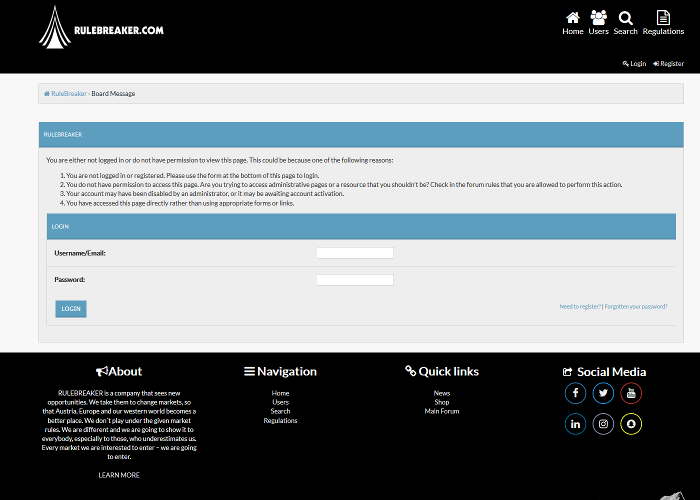Click the LinkedIn social media icon
Image resolution: width=700 pixels, height=500 pixels.
576,424
